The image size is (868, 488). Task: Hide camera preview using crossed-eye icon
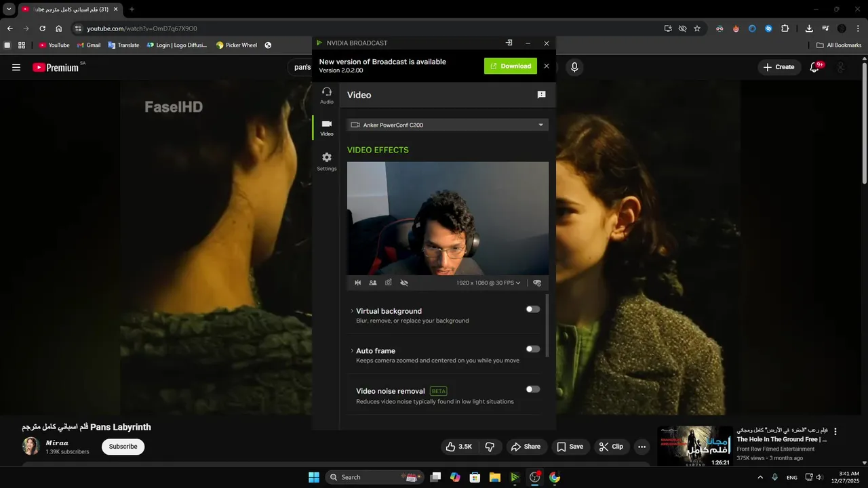404,283
